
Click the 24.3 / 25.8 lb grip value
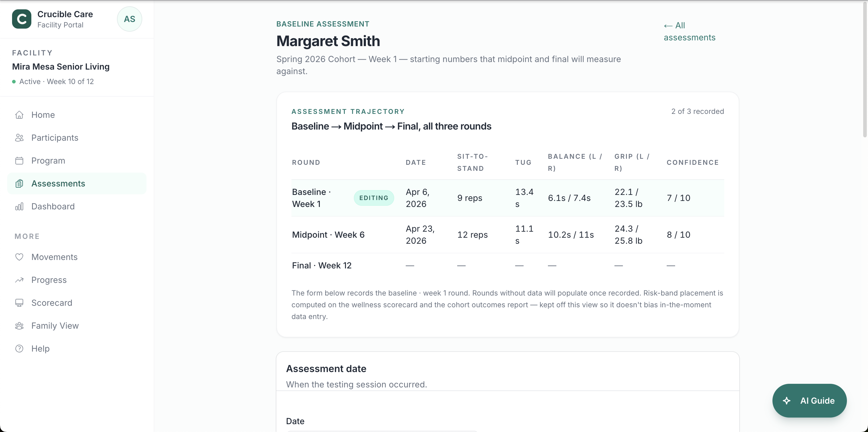[628, 235]
